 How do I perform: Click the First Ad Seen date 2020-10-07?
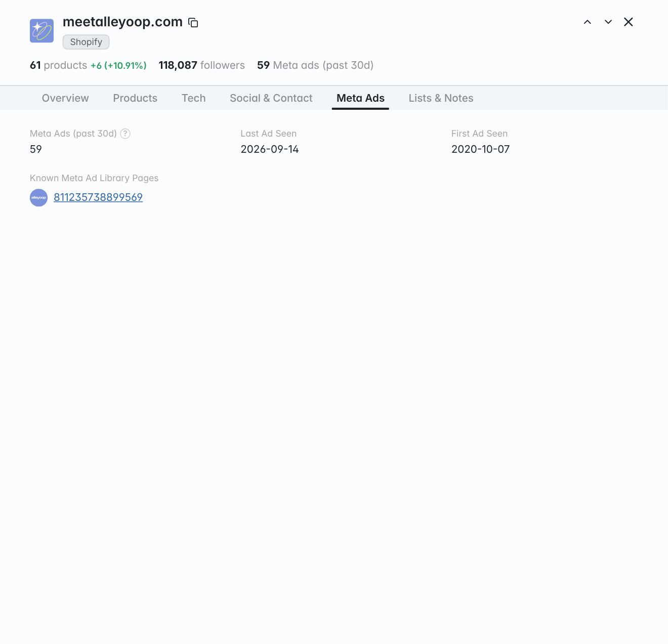(480, 149)
